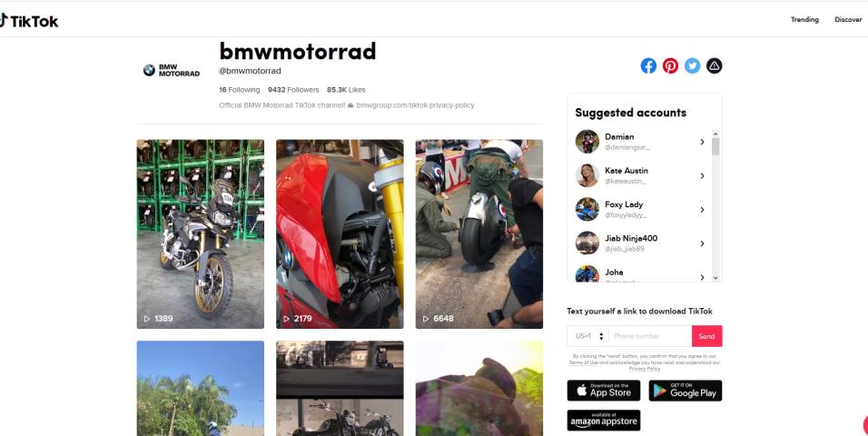
Task: Open Kate Austin's profile picture
Action: [587, 175]
